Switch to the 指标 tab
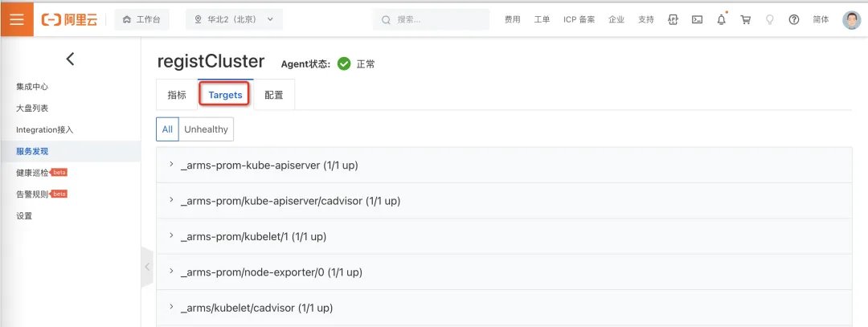The image size is (868, 327). pyautogui.click(x=177, y=95)
